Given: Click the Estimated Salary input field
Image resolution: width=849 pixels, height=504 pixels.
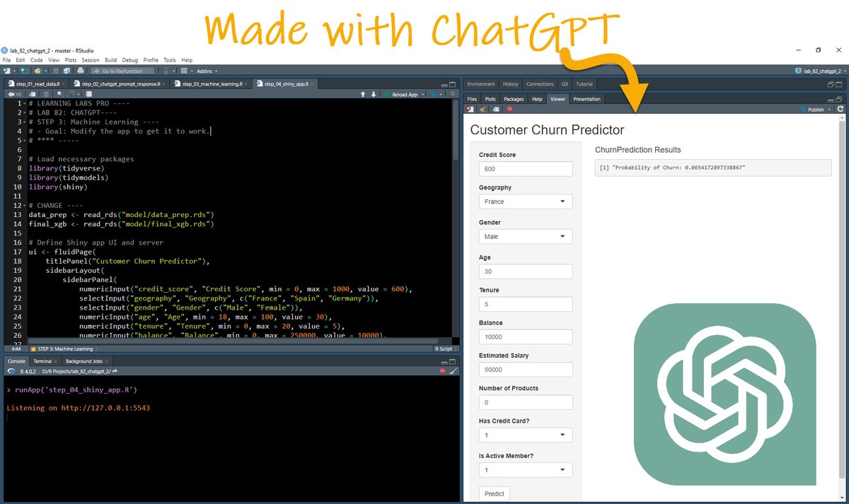Looking at the screenshot, I should click(x=525, y=370).
